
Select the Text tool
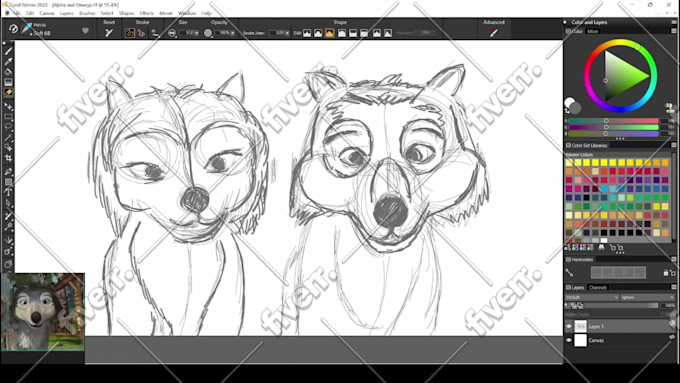tap(8, 192)
